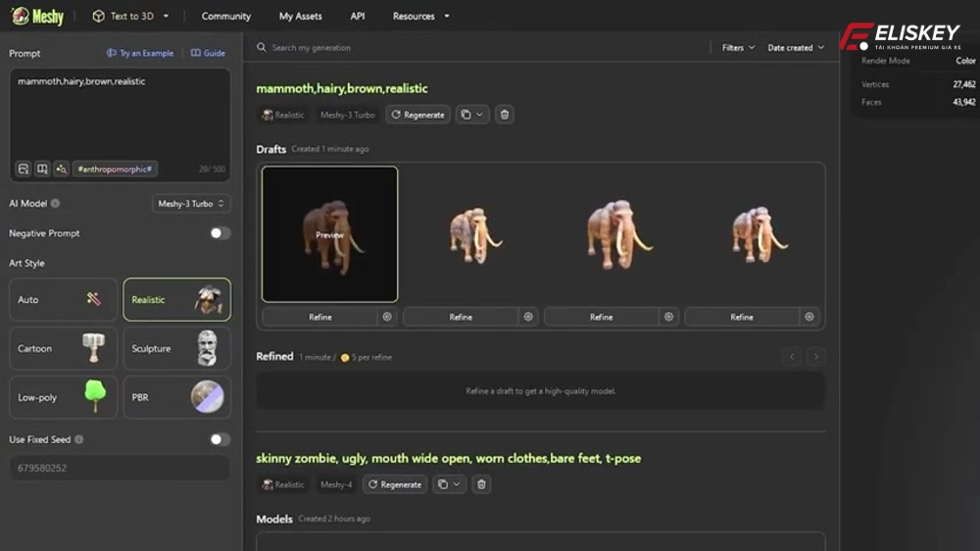Click the AI Model info icon
This screenshot has height=551, width=980.
tap(55, 204)
